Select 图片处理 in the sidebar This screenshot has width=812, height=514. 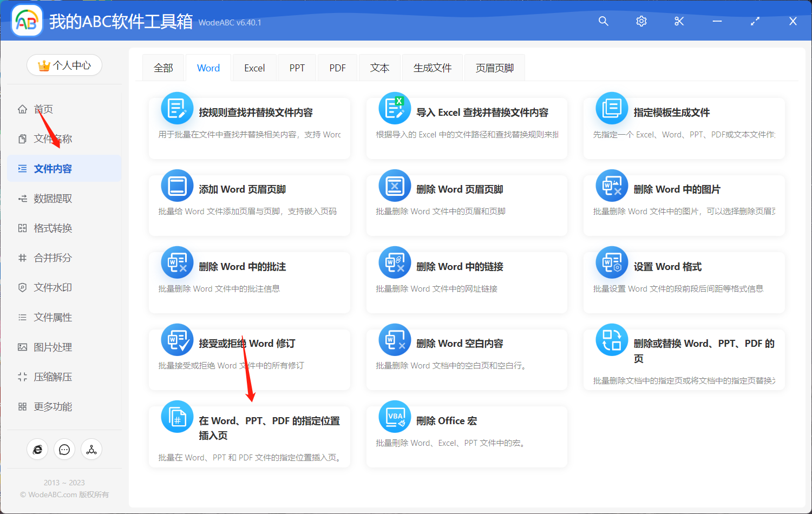(x=54, y=347)
